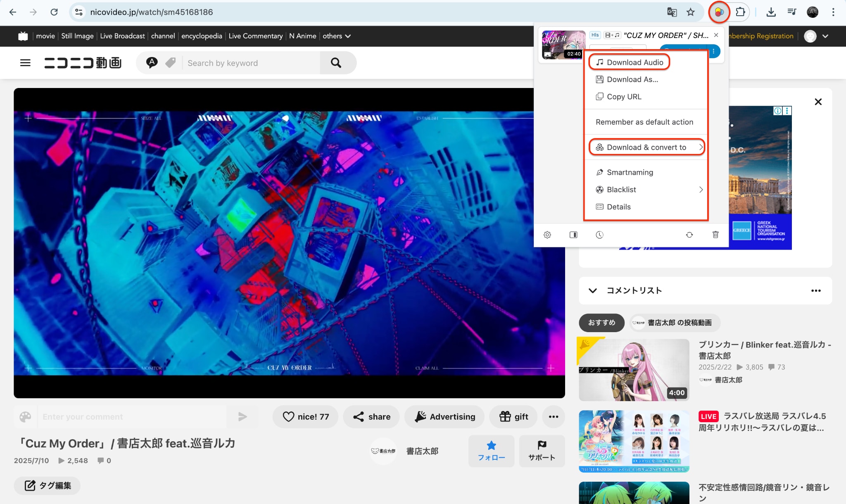The height and width of the screenshot is (504, 846).
Task: Open download history via the clock icon
Action: (x=600, y=235)
